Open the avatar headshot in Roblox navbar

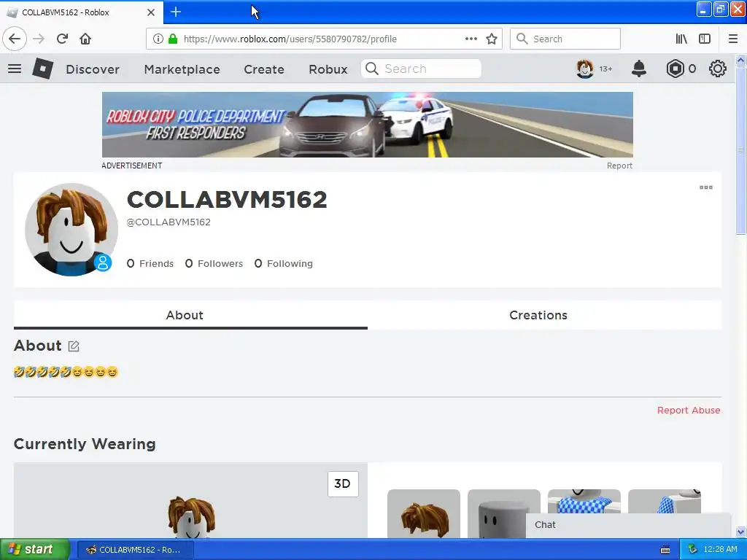coord(585,69)
